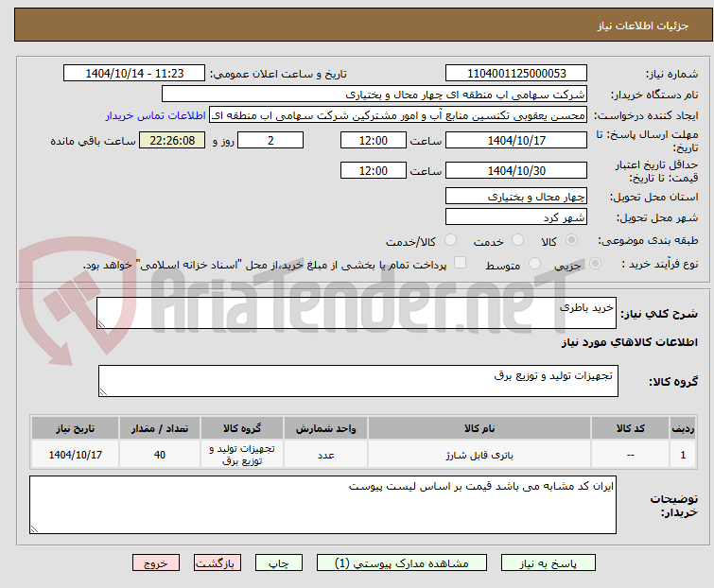Image resolution: width=714 pixels, height=588 pixels.
Task: Choose the جزیی purchase type radio
Action: click(x=595, y=264)
